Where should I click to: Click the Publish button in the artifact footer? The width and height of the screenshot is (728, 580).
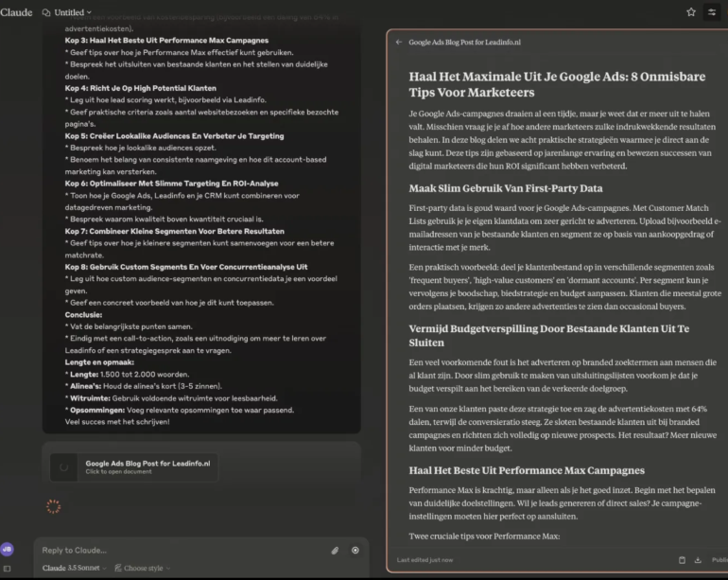click(x=719, y=560)
